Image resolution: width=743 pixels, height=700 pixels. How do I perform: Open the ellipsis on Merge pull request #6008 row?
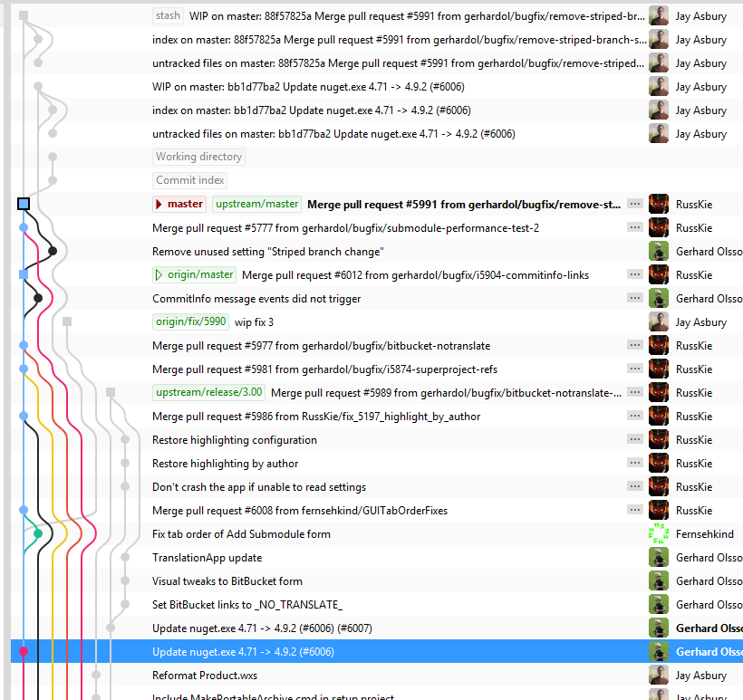pos(634,510)
